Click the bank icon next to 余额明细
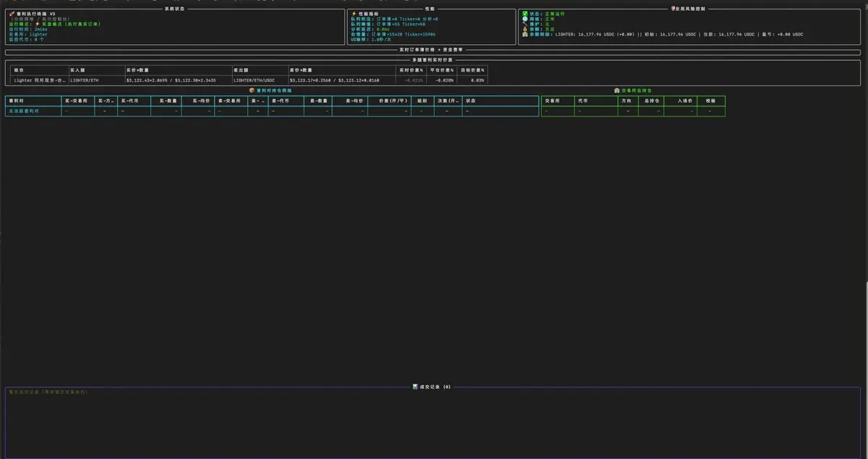868x459 pixels. pyautogui.click(x=525, y=34)
